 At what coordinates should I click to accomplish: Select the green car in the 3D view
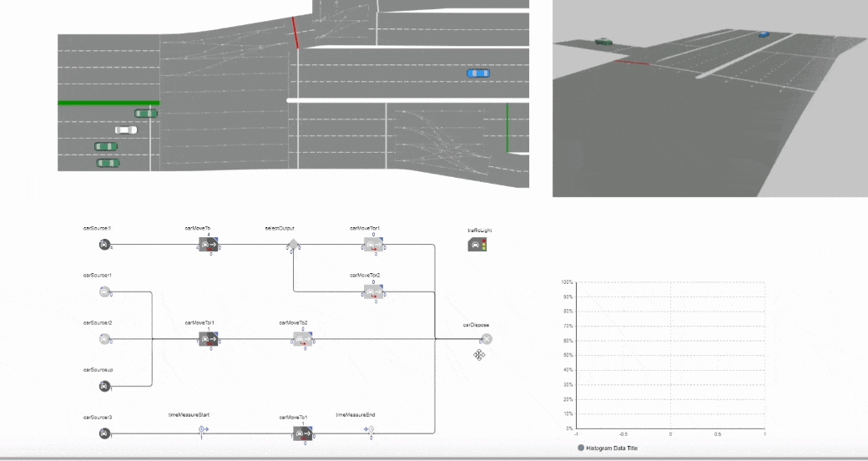[603, 42]
